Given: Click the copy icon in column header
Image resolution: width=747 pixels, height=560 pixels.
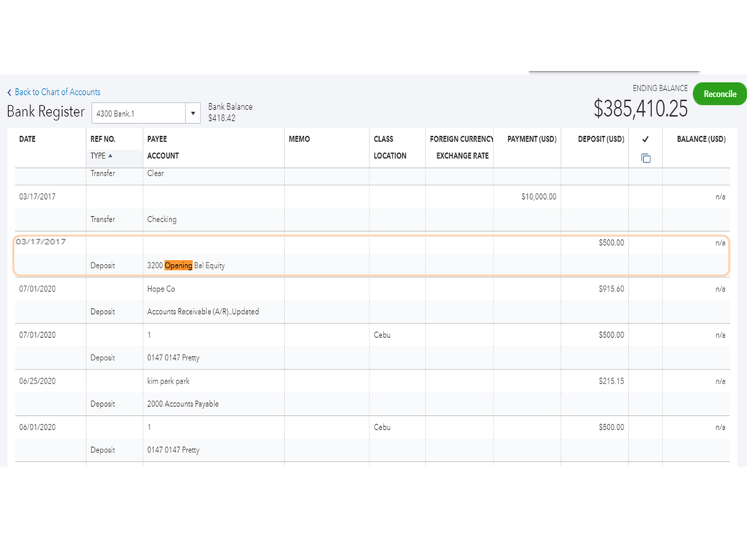Looking at the screenshot, I should (x=645, y=159).
